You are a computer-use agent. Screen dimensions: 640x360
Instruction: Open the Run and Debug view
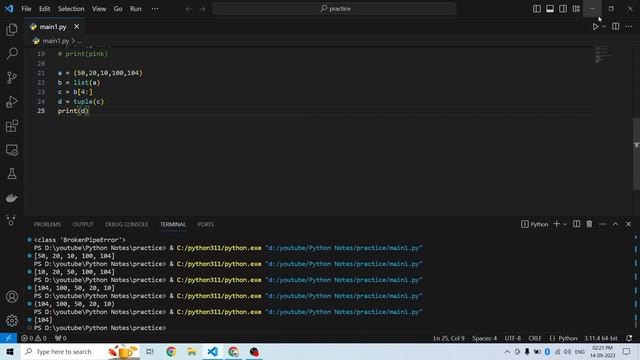tap(12, 102)
